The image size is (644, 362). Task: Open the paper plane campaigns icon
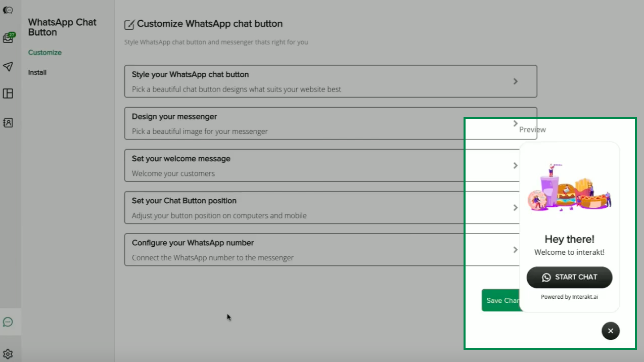tap(8, 66)
